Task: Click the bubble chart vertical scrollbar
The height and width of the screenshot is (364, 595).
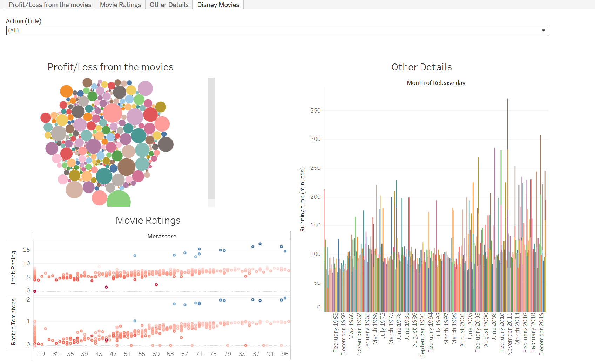Action: coord(211,139)
